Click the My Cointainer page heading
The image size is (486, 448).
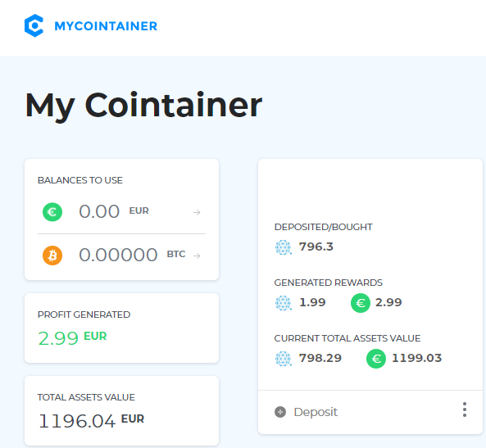143,106
